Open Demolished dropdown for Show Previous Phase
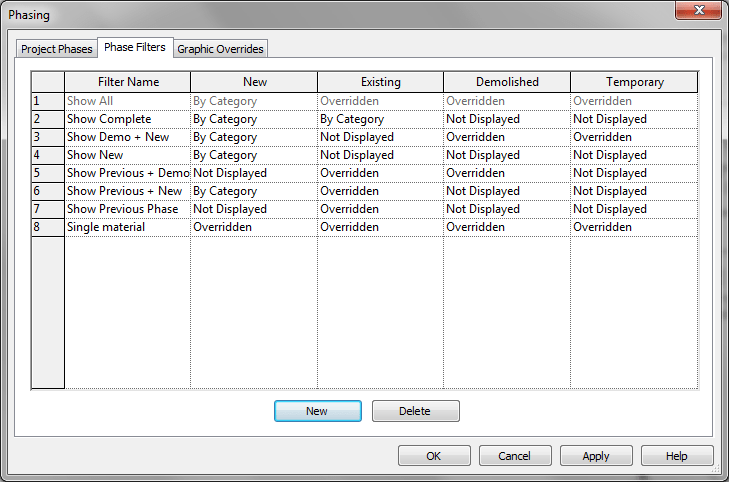The image size is (729, 482). pos(506,209)
